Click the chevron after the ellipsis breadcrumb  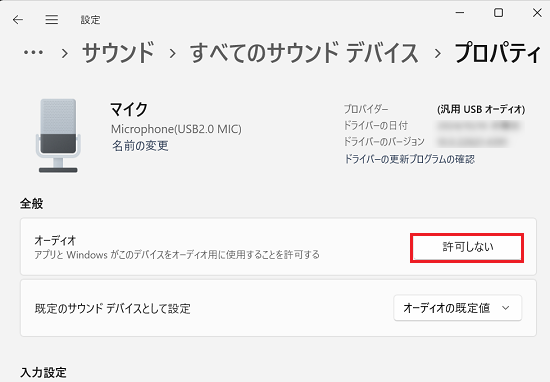(x=64, y=54)
